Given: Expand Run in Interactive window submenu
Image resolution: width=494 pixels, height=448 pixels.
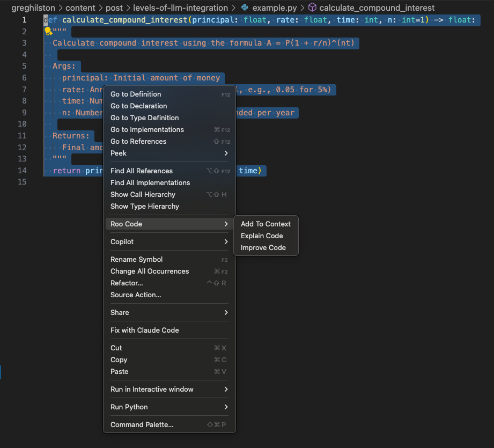Looking at the screenshot, I should coord(169,390).
